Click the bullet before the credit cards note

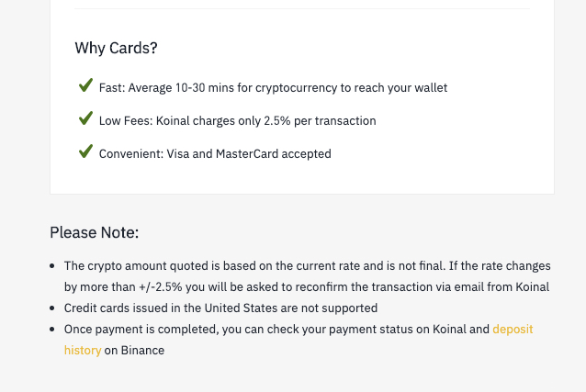(x=53, y=308)
